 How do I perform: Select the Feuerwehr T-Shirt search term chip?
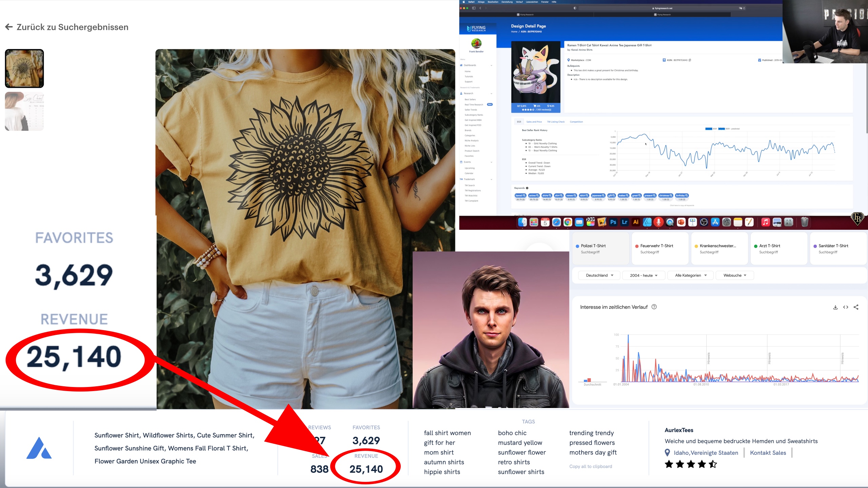pyautogui.click(x=656, y=248)
